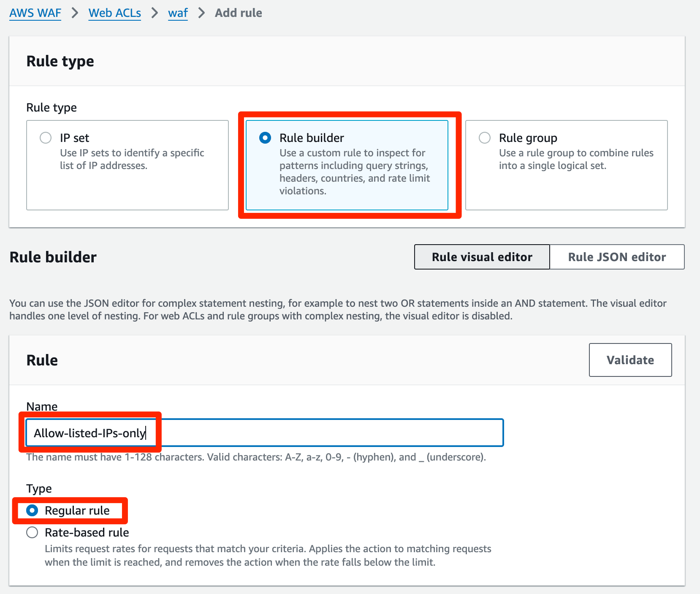Click the IP set description text
Image resolution: width=700 pixels, height=594 pixels.
click(132, 159)
